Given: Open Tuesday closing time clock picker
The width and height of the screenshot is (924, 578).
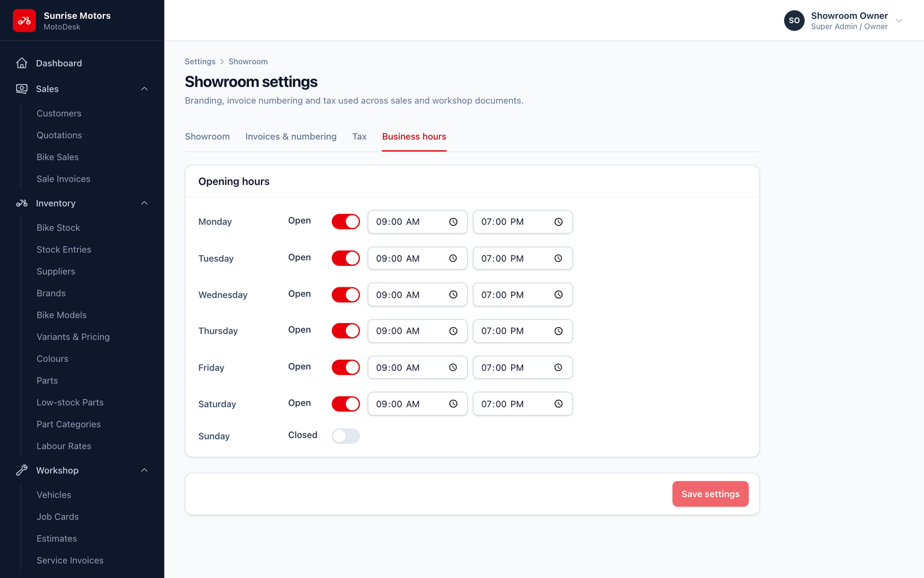Looking at the screenshot, I should [558, 258].
